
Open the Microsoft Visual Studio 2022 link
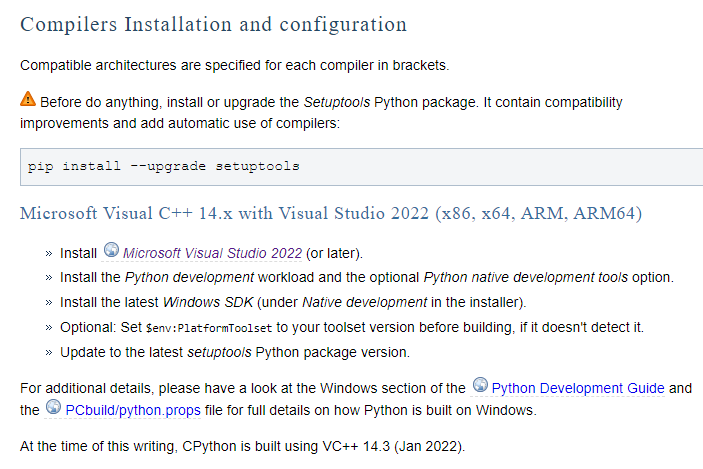tap(212, 253)
